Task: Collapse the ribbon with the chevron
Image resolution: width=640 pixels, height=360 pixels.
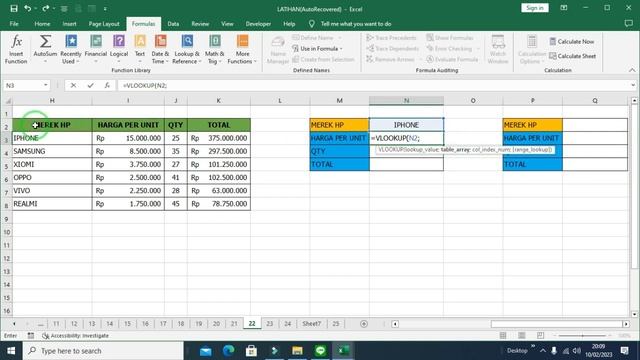Action: coord(632,70)
